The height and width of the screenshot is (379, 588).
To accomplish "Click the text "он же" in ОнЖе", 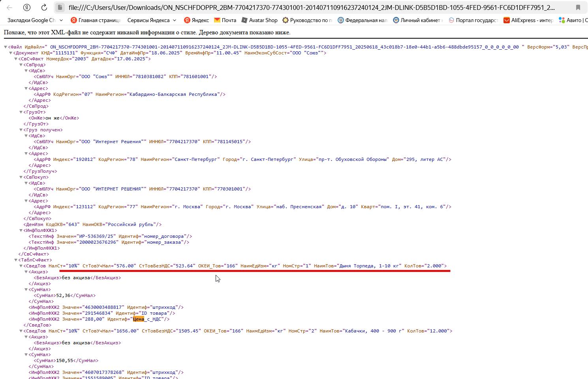I will click(x=53, y=118).
